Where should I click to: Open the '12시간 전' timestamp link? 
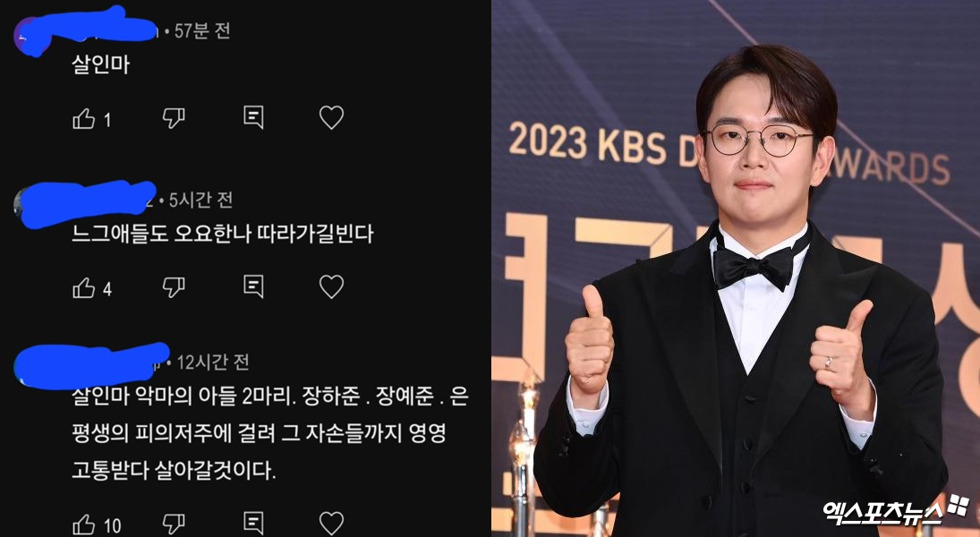pyautogui.click(x=213, y=362)
